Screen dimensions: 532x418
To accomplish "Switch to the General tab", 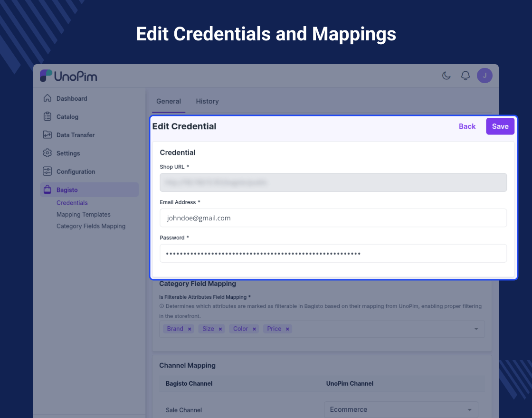I will point(169,101).
